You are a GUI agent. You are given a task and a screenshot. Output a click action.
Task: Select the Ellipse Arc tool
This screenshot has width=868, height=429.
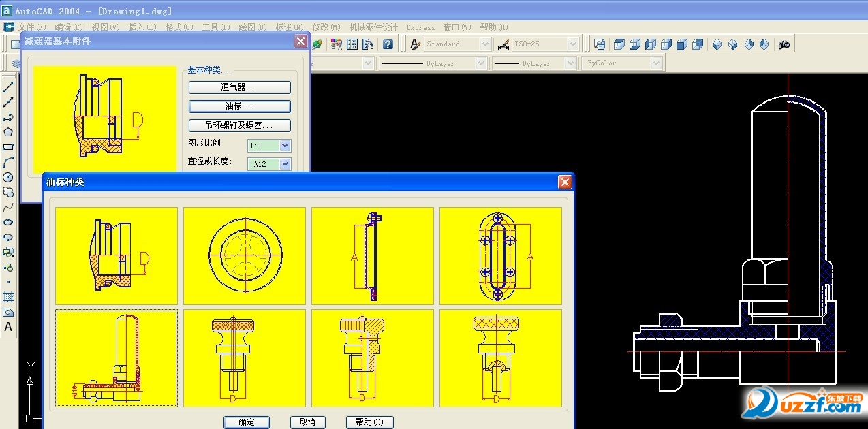coord(8,237)
